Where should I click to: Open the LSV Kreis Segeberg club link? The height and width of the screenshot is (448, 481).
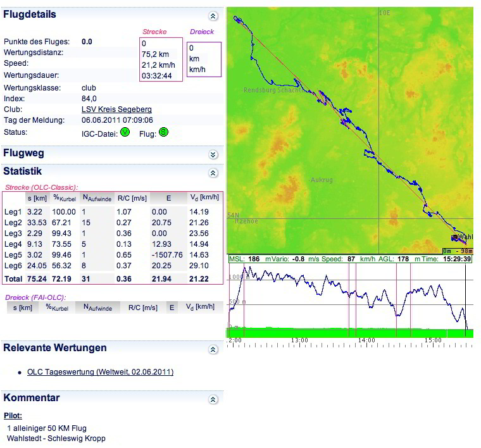(x=116, y=109)
